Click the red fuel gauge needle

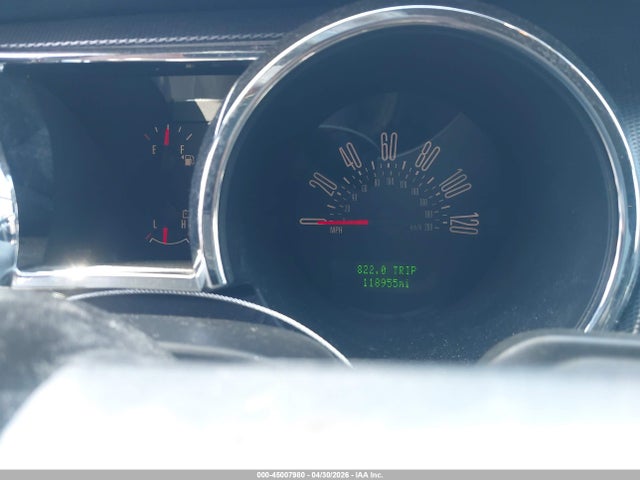pos(167,135)
